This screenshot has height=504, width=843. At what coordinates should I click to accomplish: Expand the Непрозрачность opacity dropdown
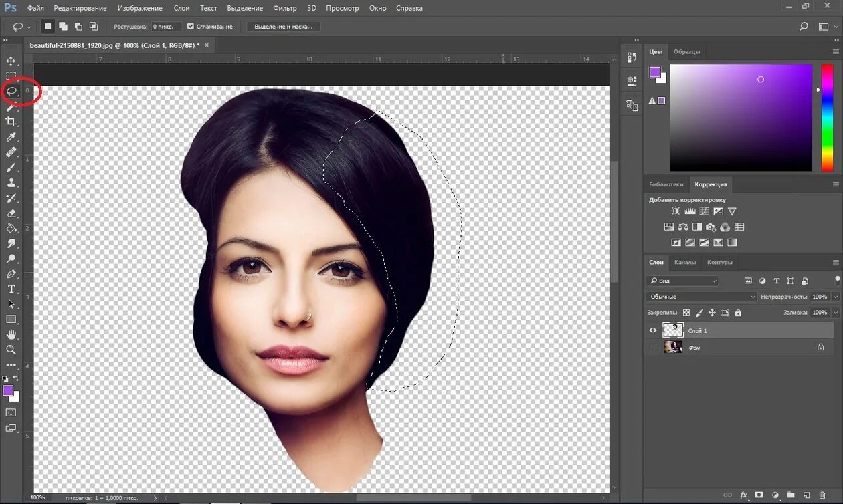click(834, 297)
